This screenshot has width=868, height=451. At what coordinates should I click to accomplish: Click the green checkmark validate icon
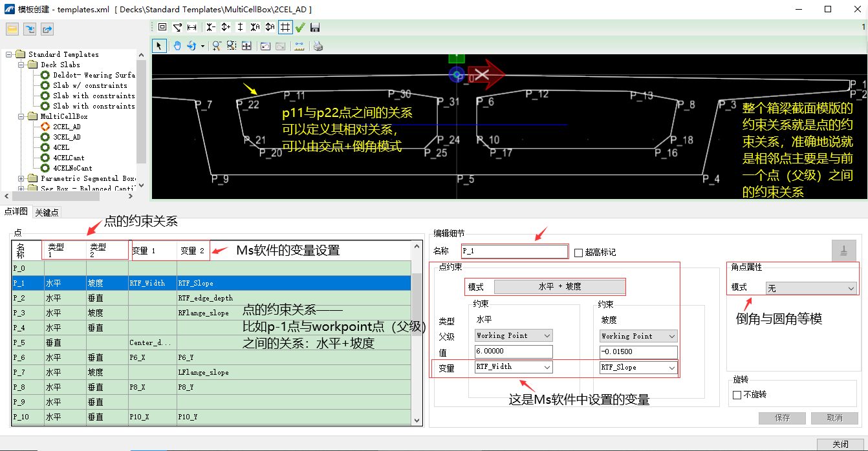(300, 27)
